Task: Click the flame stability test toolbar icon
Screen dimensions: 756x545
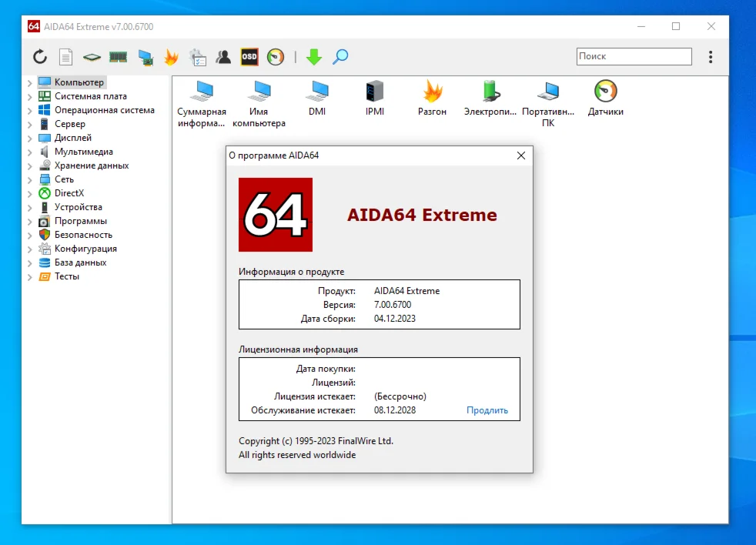Action: [171, 57]
